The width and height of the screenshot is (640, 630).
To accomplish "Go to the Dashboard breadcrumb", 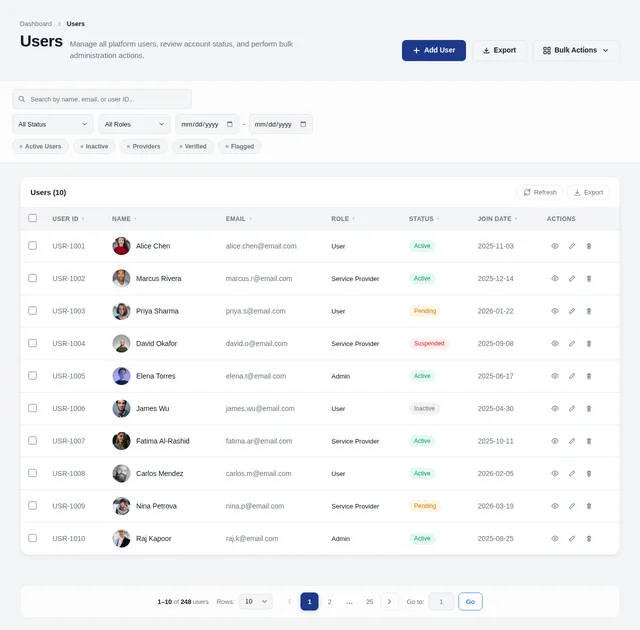I will 36,24.
